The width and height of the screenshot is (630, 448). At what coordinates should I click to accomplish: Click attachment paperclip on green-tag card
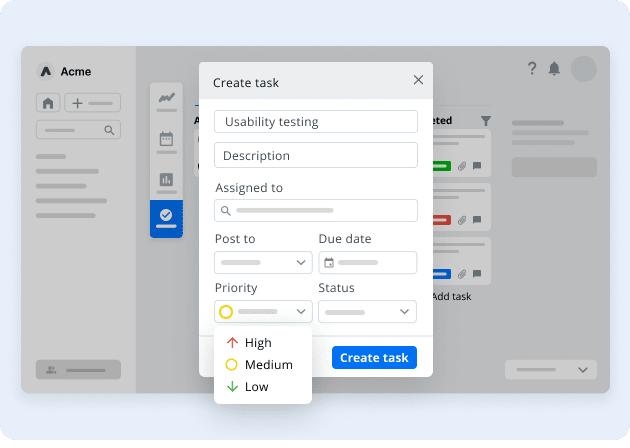click(x=462, y=166)
